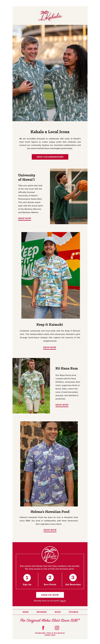
Task: Open the Stores menu item
Action: tap(74, 612)
